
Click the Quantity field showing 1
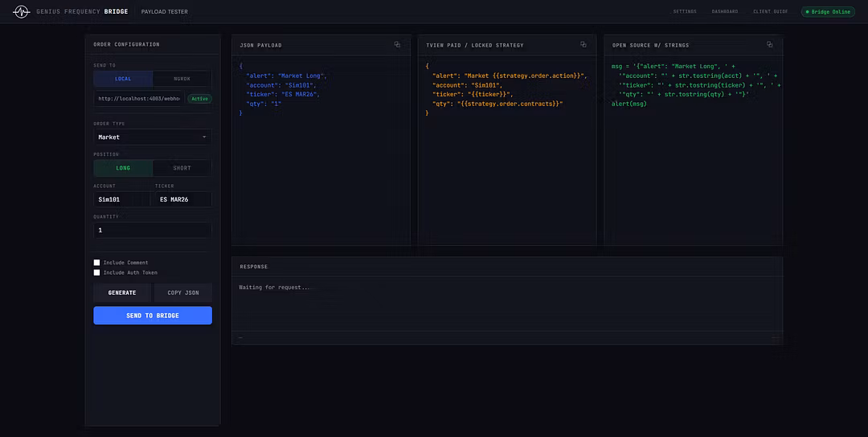[152, 230]
